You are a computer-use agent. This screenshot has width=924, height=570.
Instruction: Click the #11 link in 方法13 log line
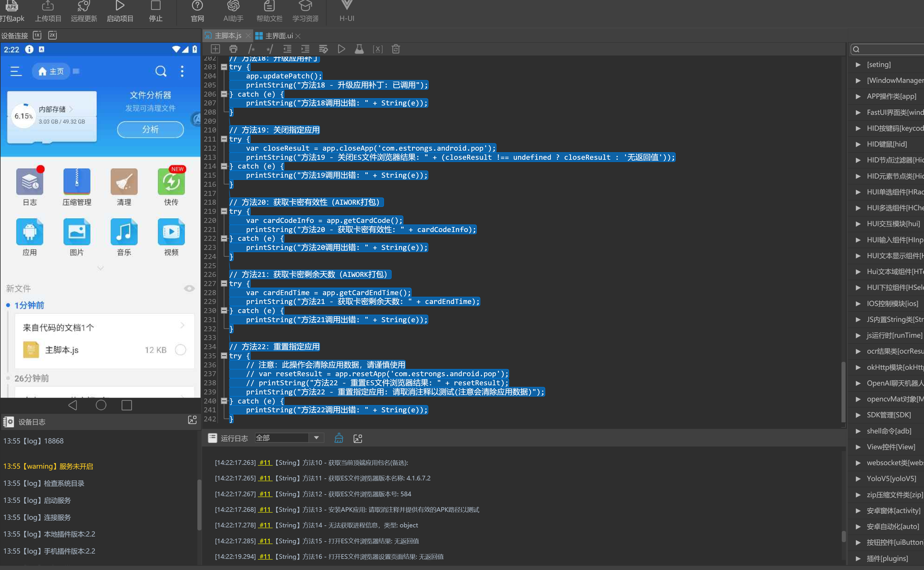(265, 509)
